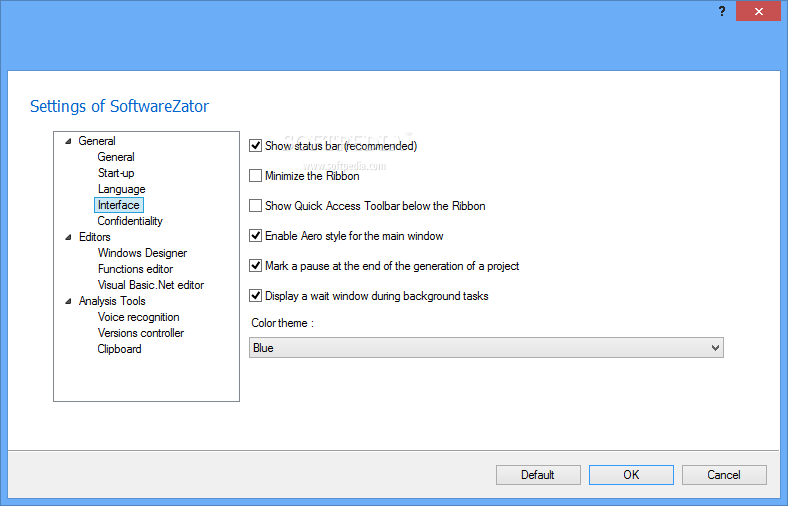Open Voice recognition settings
The width and height of the screenshot is (788, 506).
tap(139, 317)
